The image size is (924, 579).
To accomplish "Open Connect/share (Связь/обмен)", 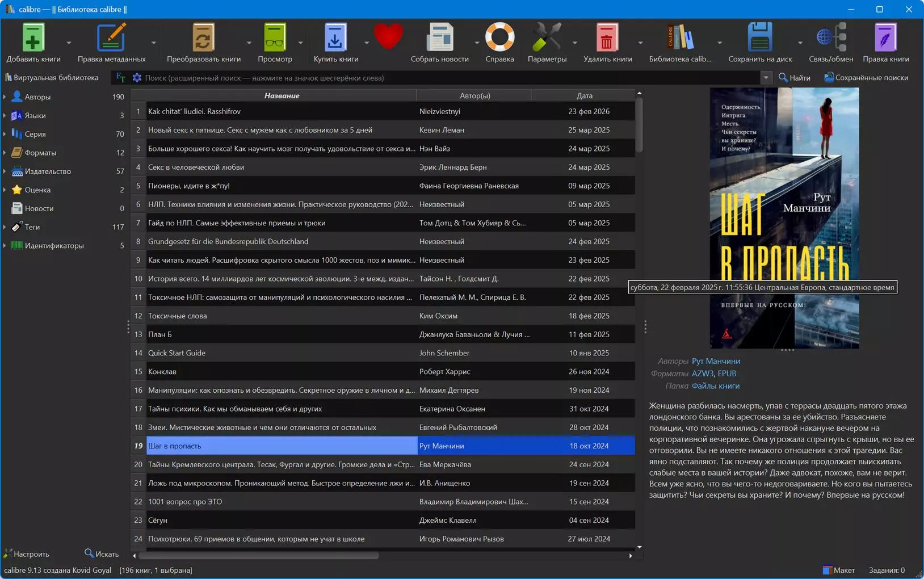I will click(831, 37).
